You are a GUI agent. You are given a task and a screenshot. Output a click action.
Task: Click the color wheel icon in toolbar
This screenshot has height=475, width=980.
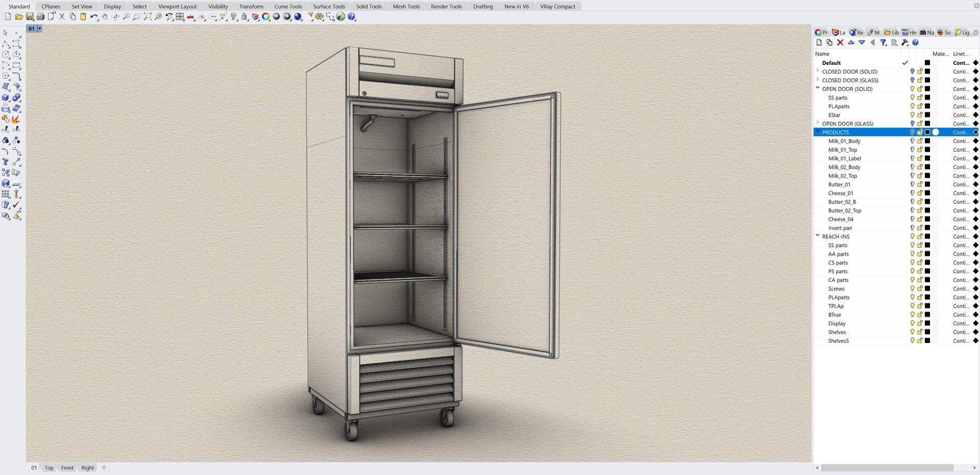point(266,17)
